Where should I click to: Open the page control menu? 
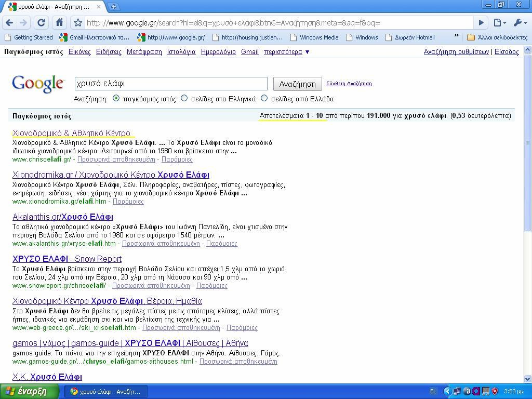[x=499, y=23]
